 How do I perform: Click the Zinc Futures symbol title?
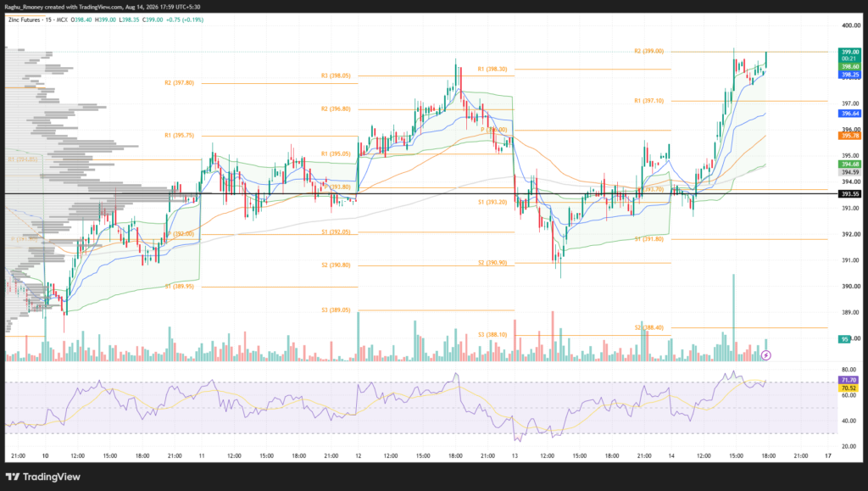tap(25, 20)
